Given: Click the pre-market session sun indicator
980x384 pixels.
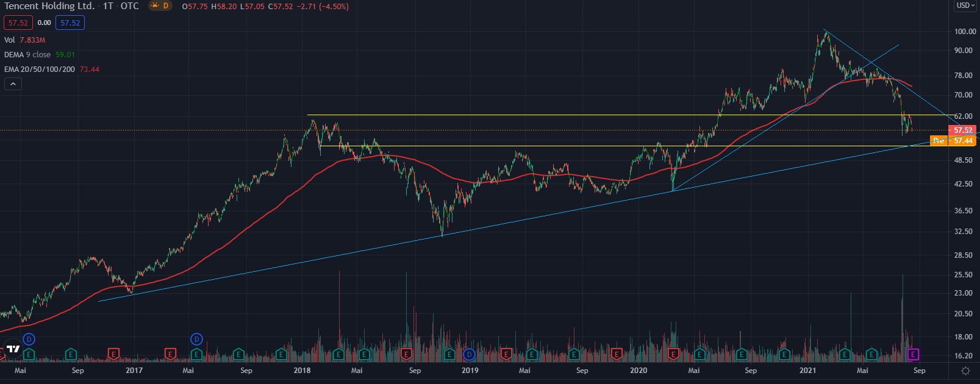Looking at the screenshot, I should tap(154, 6).
